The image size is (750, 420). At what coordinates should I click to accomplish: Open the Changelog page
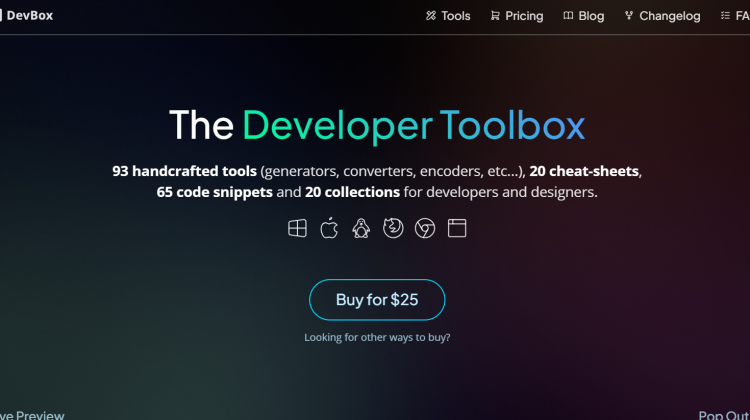(662, 16)
